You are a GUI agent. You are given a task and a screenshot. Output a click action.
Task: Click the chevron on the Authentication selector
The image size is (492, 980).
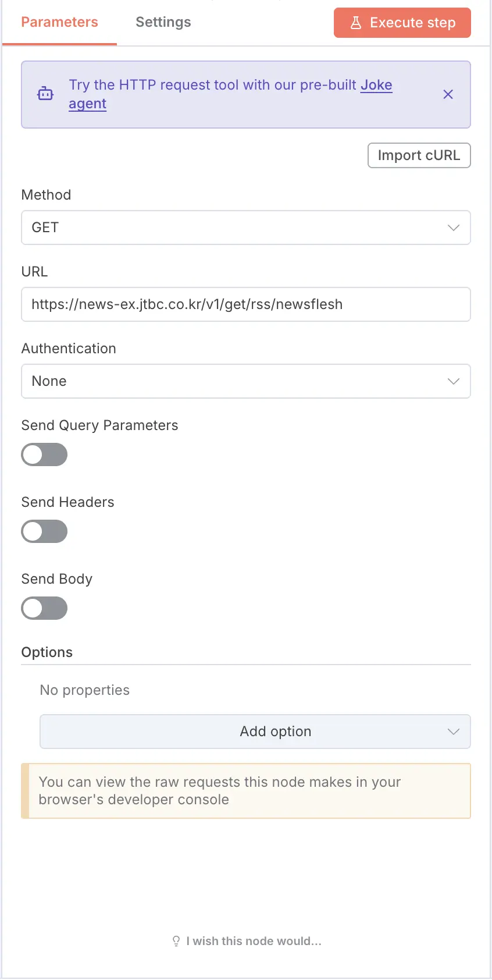pos(454,381)
